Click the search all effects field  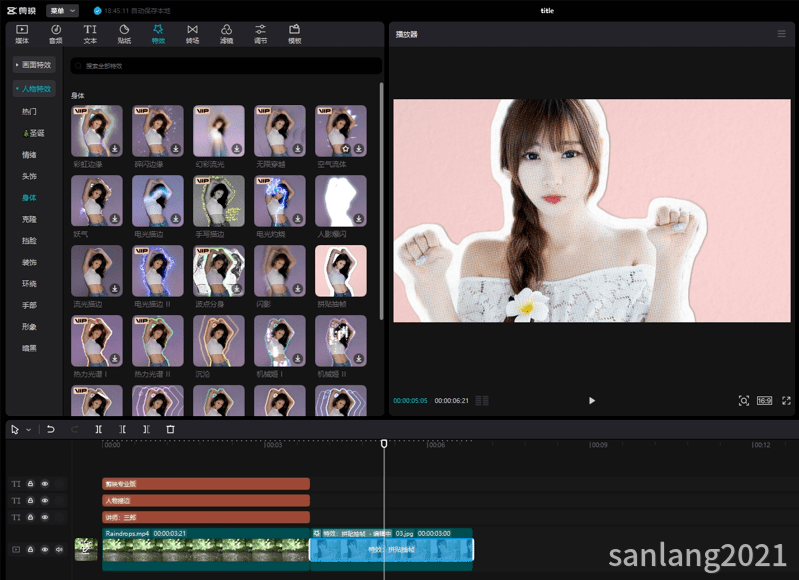tap(226, 66)
